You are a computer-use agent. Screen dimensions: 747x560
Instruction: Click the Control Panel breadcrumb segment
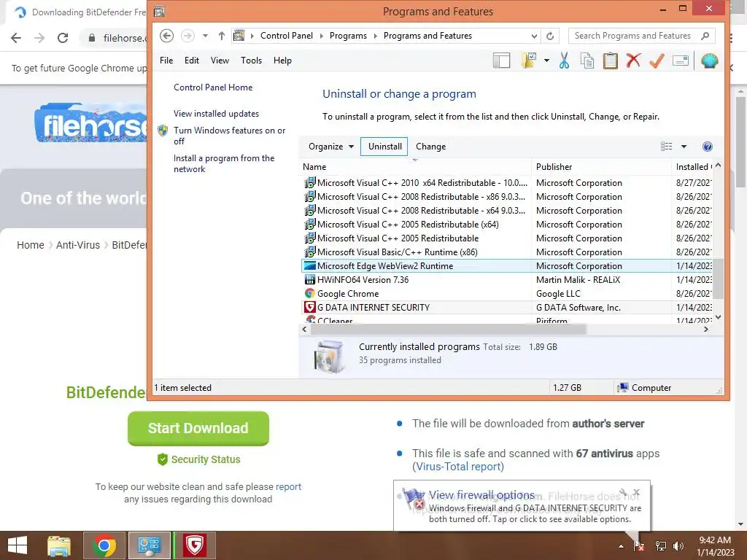point(286,36)
